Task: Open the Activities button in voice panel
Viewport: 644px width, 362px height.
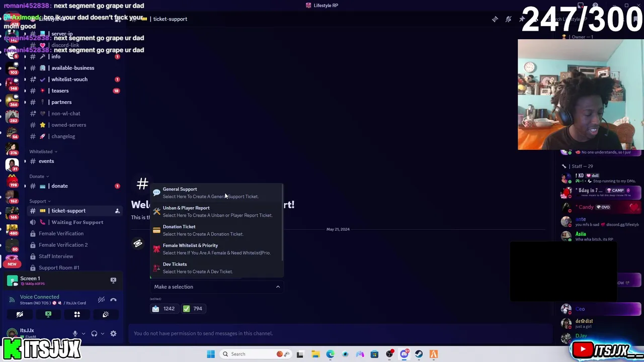Action: tap(77, 314)
